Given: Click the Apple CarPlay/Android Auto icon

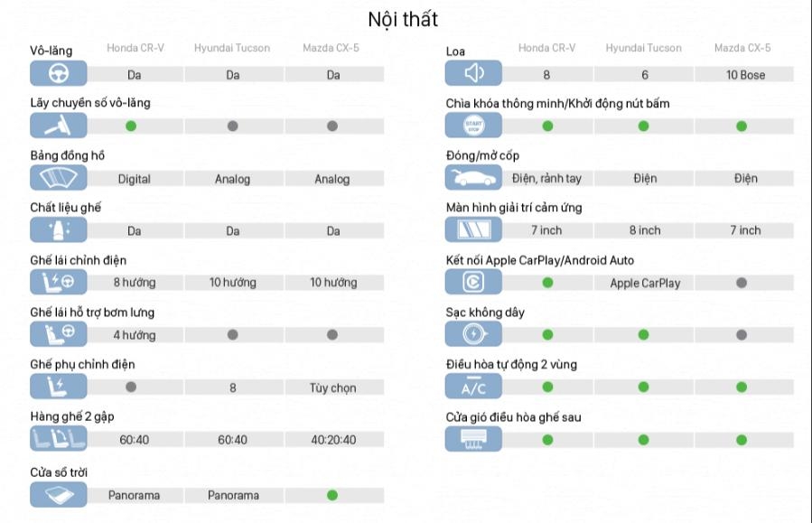Looking at the screenshot, I should [x=474, y=283].
